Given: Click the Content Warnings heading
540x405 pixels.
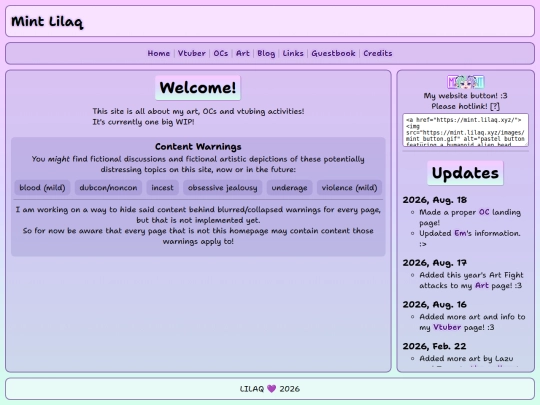Looking at the screenshot, I should [198, 147].
